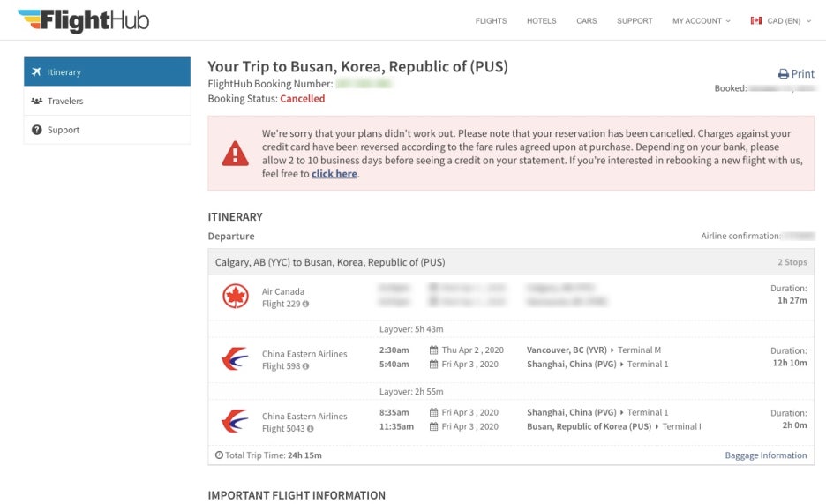This screenshot has height=504, width=826.
Task: Open the Flights menu item
Action: [491, 21]
